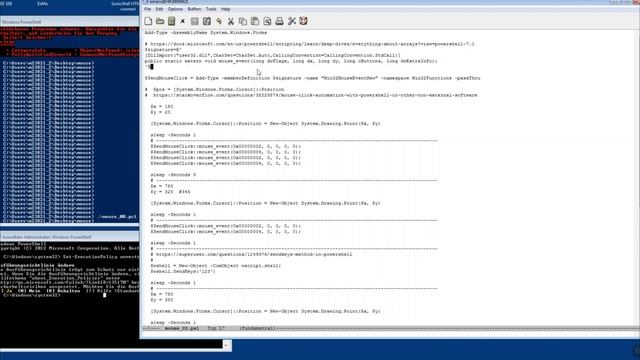Click the mouse_00.ps1 buffer name in mode line

(x=182, y=328)
